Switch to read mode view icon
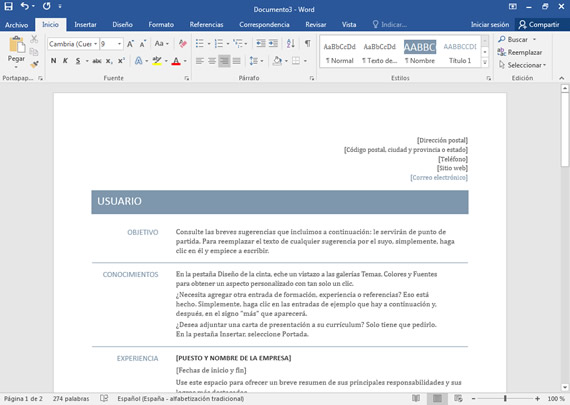 coord(416,398)
